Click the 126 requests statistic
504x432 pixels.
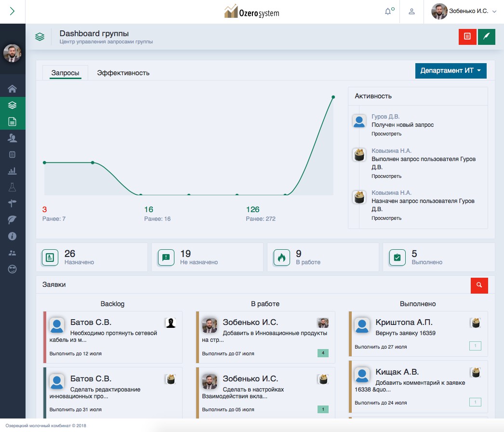coord(252,209)
